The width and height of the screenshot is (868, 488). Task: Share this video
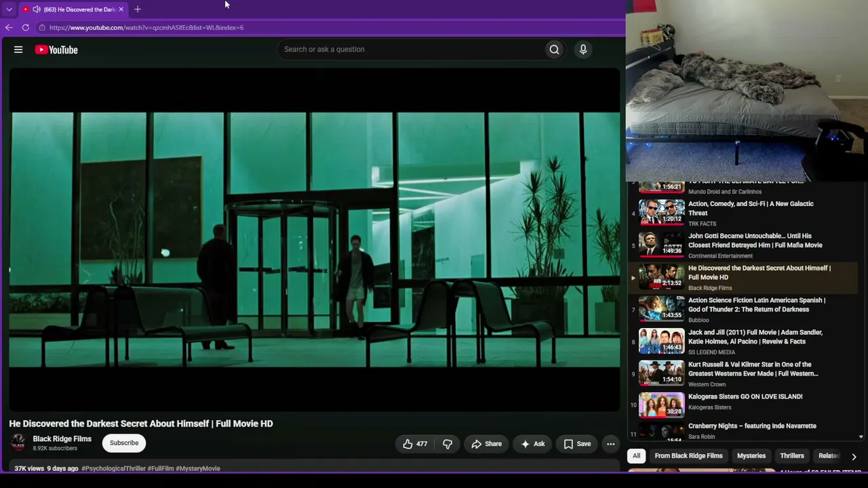click(x=487, y=444)
